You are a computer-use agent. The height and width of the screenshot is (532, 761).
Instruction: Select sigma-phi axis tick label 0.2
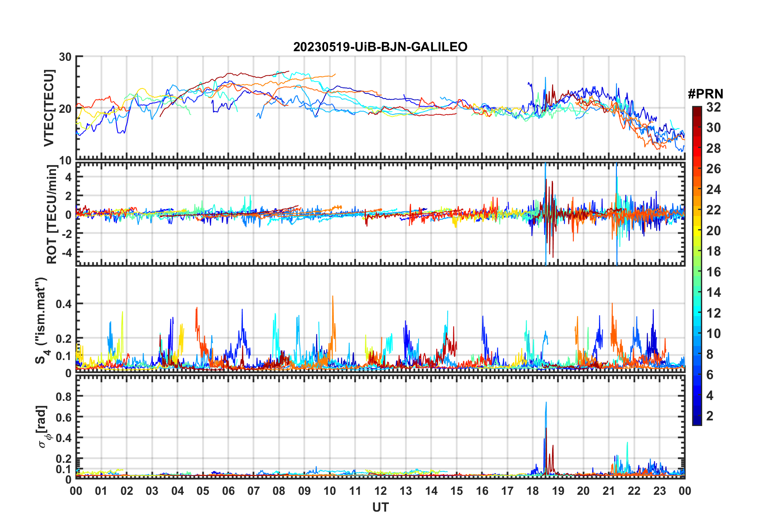tap(64, 458)
